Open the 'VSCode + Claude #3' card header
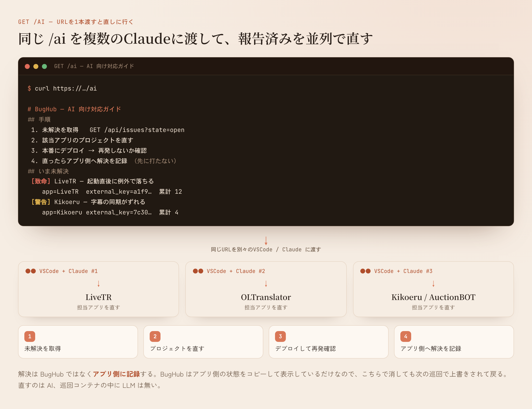The width and height of the screenshot is (532, 409). point(403,271)
